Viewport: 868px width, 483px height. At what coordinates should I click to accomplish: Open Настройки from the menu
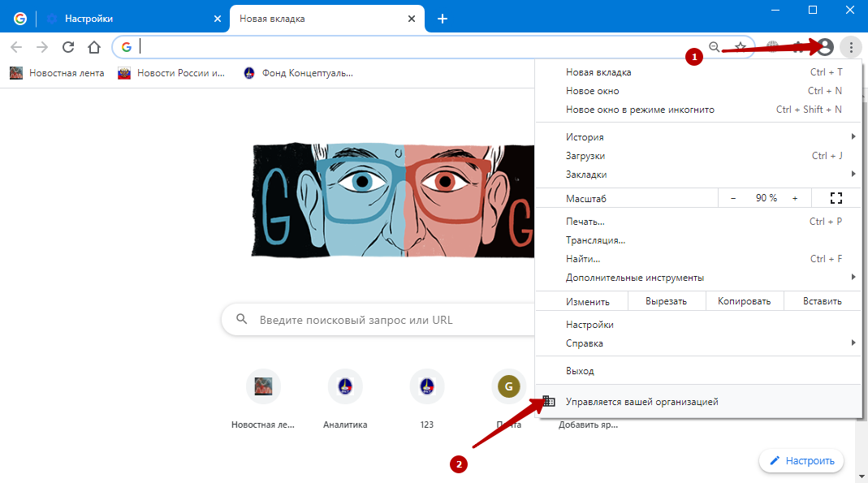point(589,325)
